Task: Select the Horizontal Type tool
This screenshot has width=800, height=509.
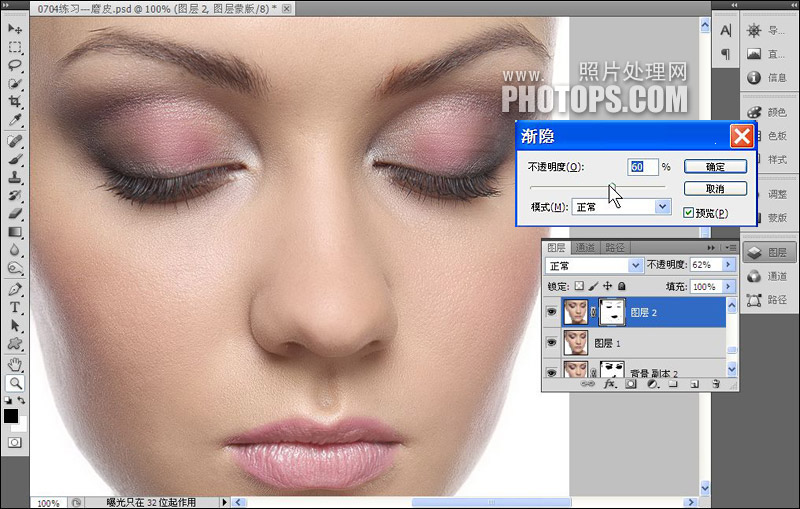Action: [15, 308]
